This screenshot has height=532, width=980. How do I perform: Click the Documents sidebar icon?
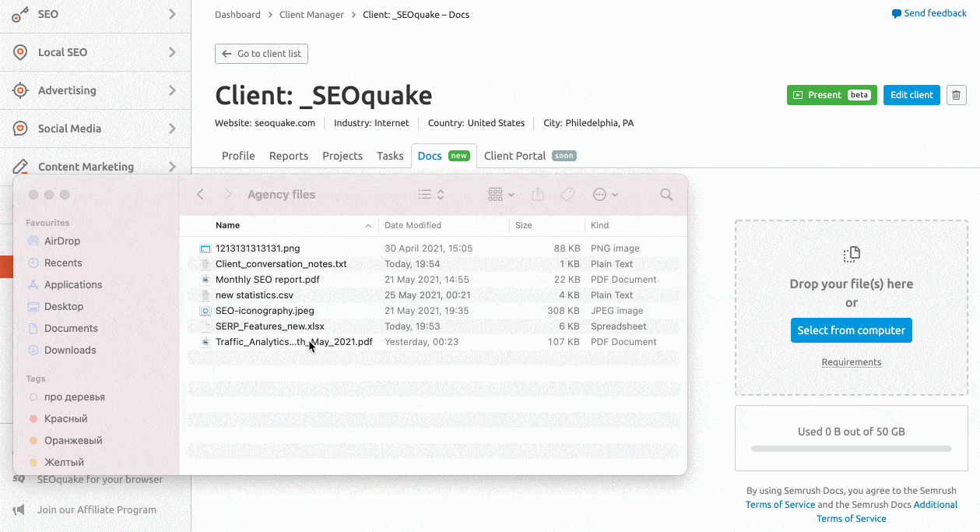pyautogui.click(x=33, y=329)
